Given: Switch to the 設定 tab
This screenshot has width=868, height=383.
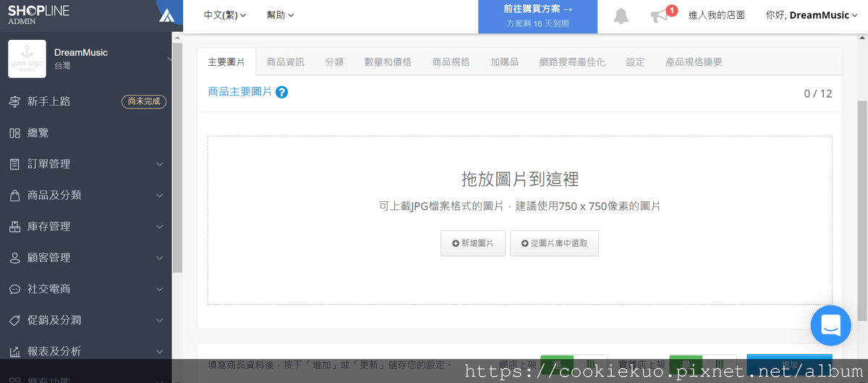Looking at the screenshot, I should [636, 62].
